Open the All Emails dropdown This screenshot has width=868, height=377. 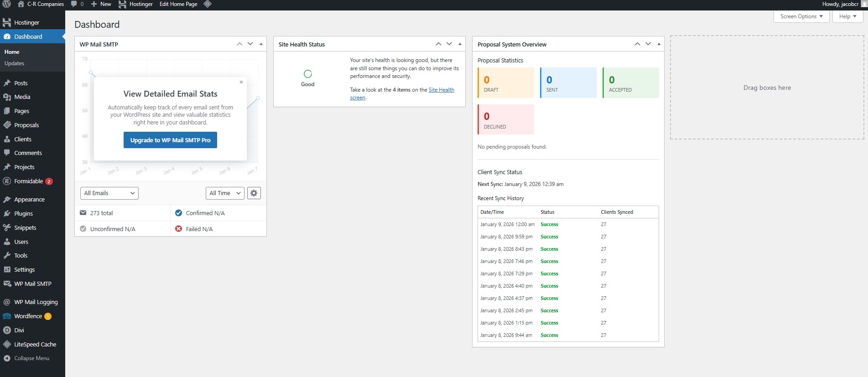tap(109, 193)
